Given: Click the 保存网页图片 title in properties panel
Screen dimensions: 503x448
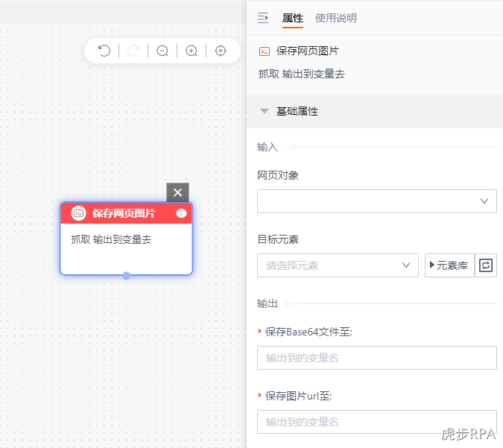Looking at the screenshot, I should [307, 51].
